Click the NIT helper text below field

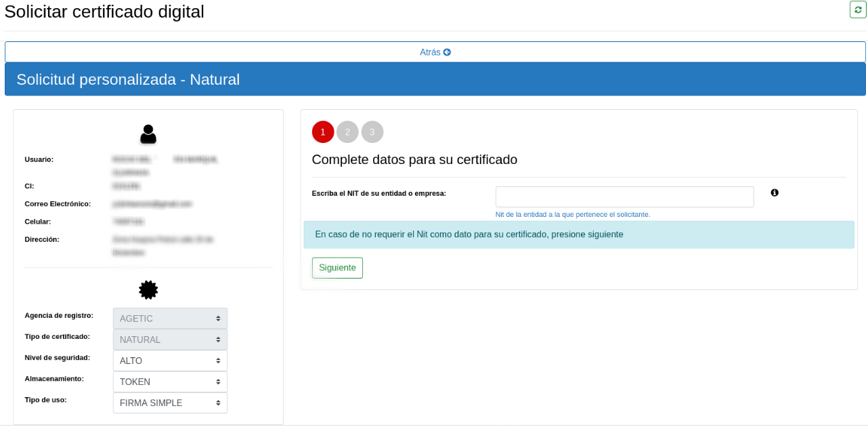point(572,214)
